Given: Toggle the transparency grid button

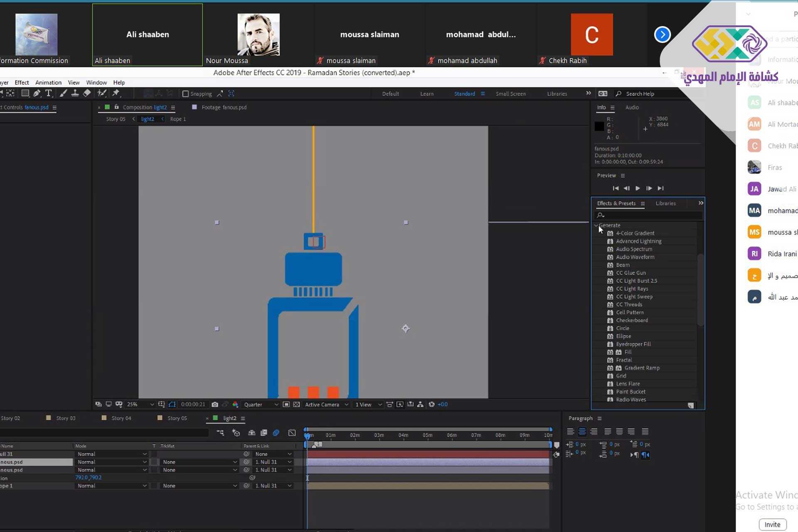Looking at the screenshot, I should click(x=296, y=404).
